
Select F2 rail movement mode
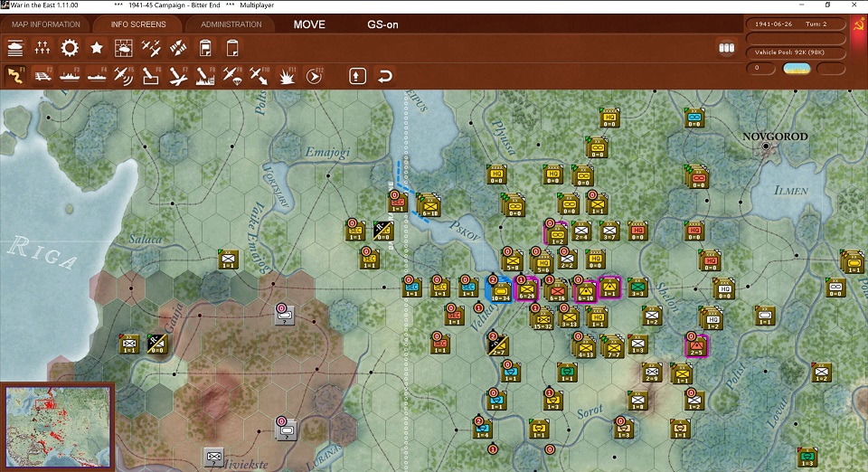coord(42,76)
